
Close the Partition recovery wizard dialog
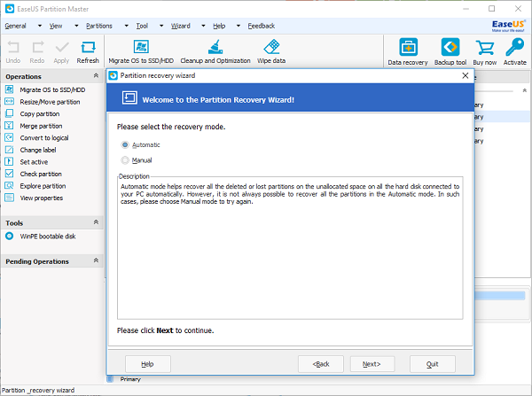click(x=465, y=75)
